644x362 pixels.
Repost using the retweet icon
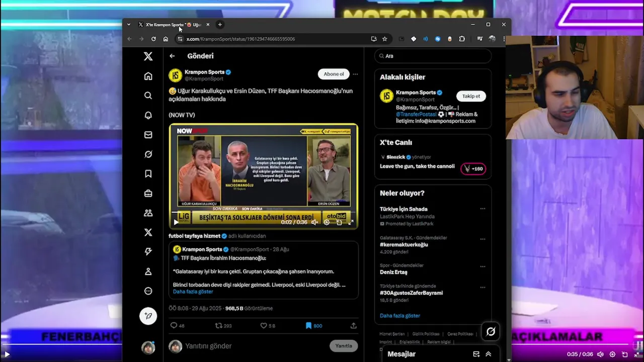(218, 326)
